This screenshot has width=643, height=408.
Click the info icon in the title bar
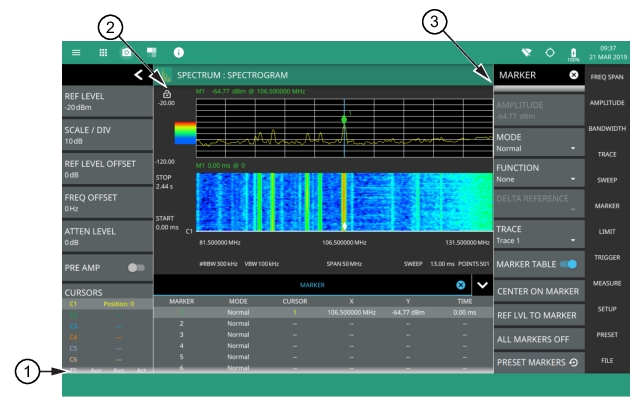click(x=180, y=52)
